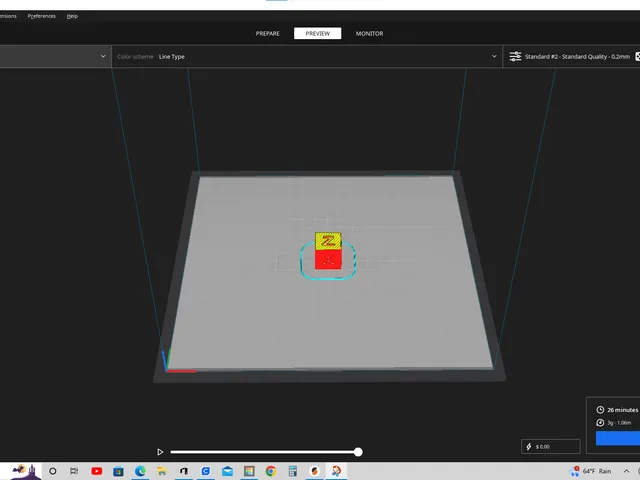This screenshot has height=480, width=640.
Task: Launch Google Chrome from taskbar
Action: tap(271, 471)
